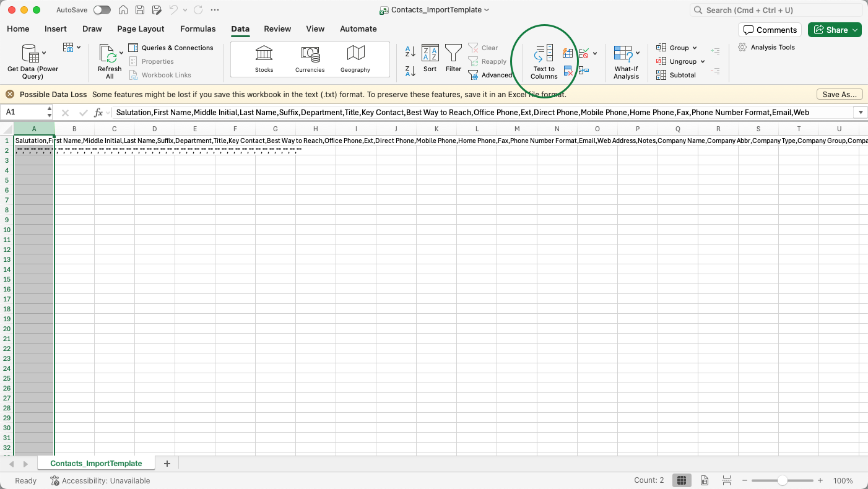Click the Save As... button
The height and width of the screenshot is (489, 868).
pyautogui.click(x=839, y=95)
